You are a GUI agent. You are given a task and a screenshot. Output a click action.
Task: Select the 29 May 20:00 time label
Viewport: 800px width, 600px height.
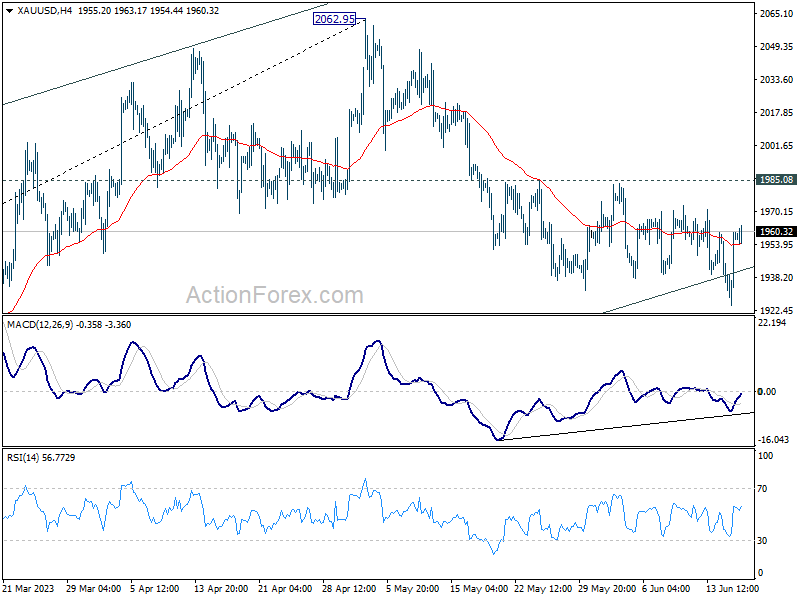pos(606,589)
